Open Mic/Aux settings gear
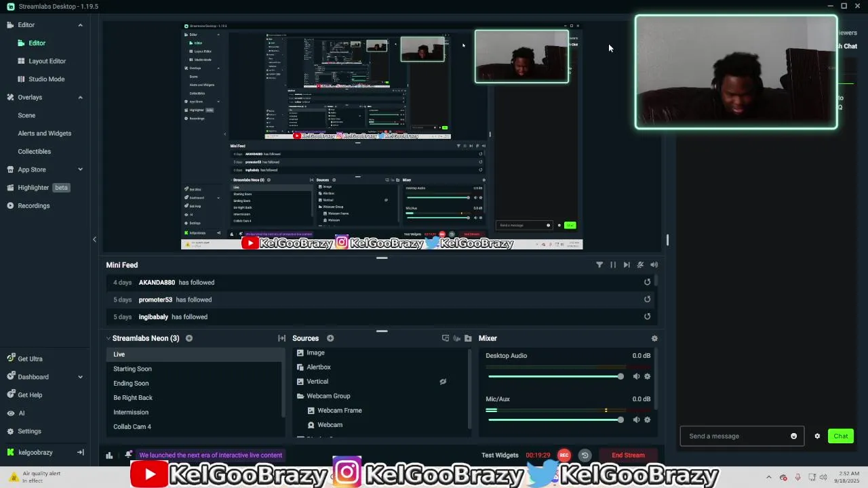The width and height of the screenshot is (868, 488). 647,420
